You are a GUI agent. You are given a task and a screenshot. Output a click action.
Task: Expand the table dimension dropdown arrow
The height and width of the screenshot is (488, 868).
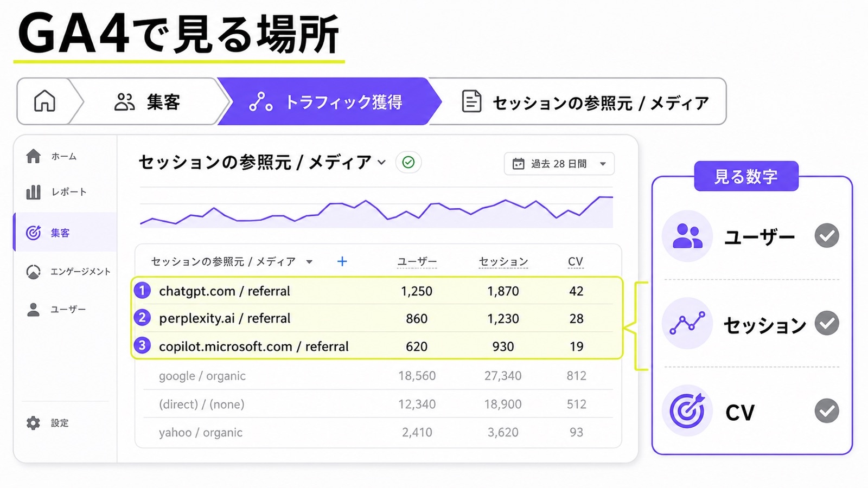tap(309, 262)
